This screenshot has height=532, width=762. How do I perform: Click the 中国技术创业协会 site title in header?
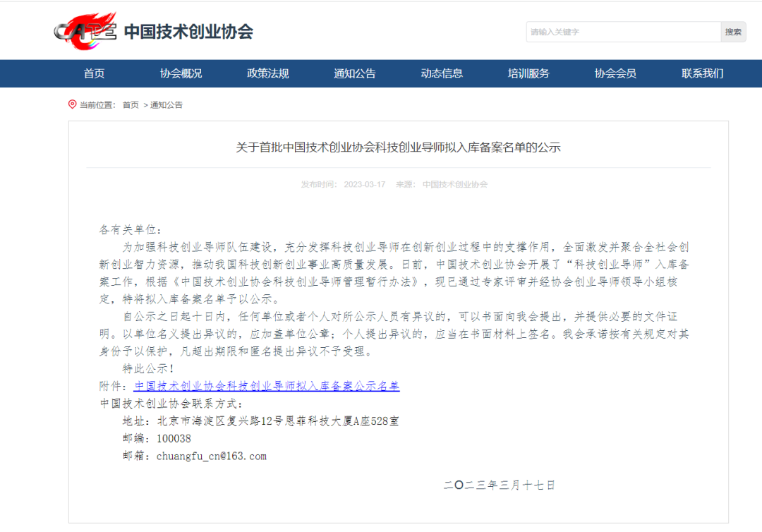point(188,32)
